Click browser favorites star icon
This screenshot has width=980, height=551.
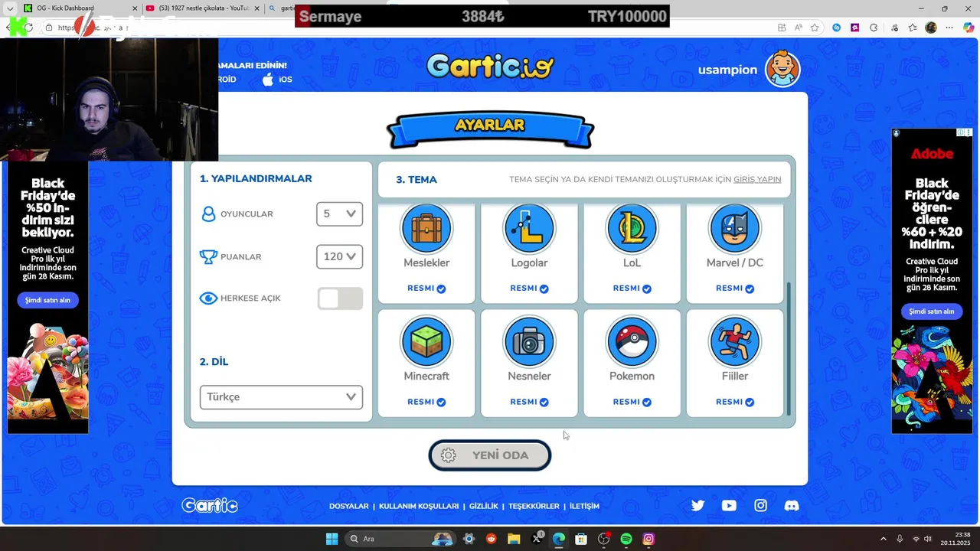[x=815, y=28]
